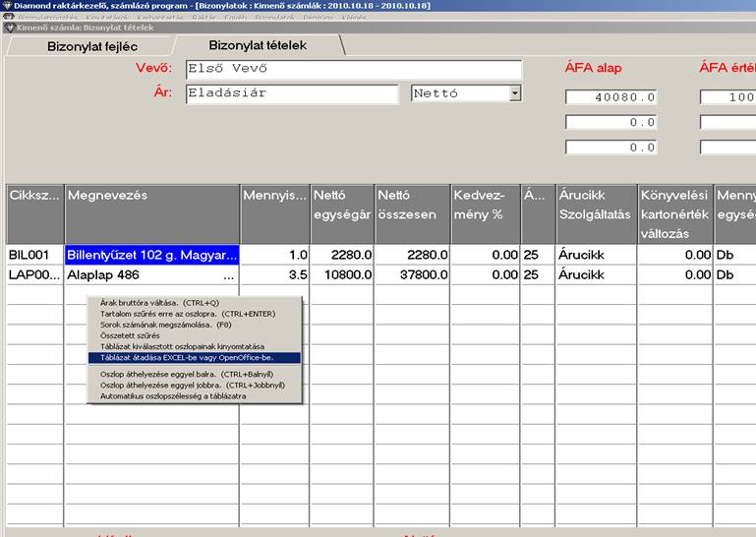Click the diamond icon of Kimenő számla window
756x537 pixels.
click(x=10, y=28)
